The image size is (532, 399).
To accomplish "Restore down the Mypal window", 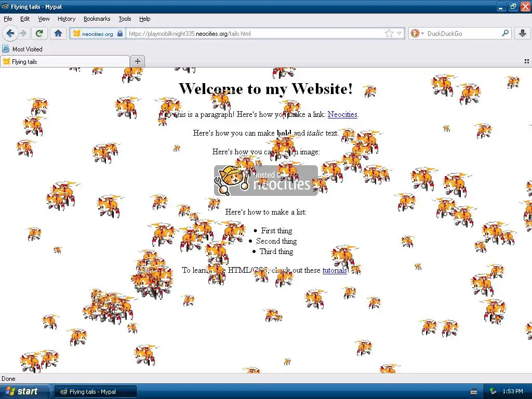I will coord(513,6).
